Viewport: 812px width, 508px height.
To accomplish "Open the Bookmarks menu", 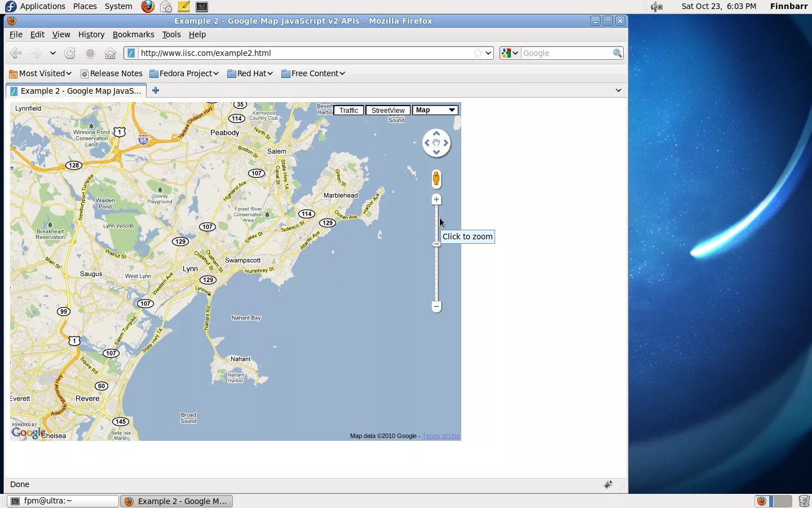I will [133, 34].
